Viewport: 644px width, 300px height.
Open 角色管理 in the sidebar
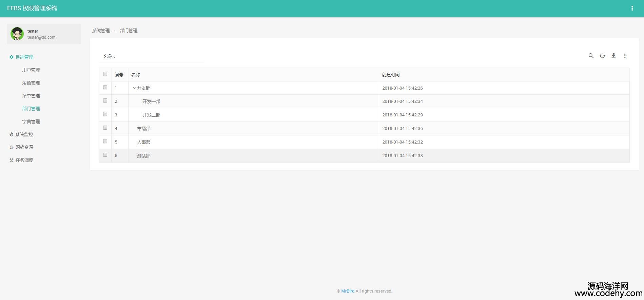[31, 83]
